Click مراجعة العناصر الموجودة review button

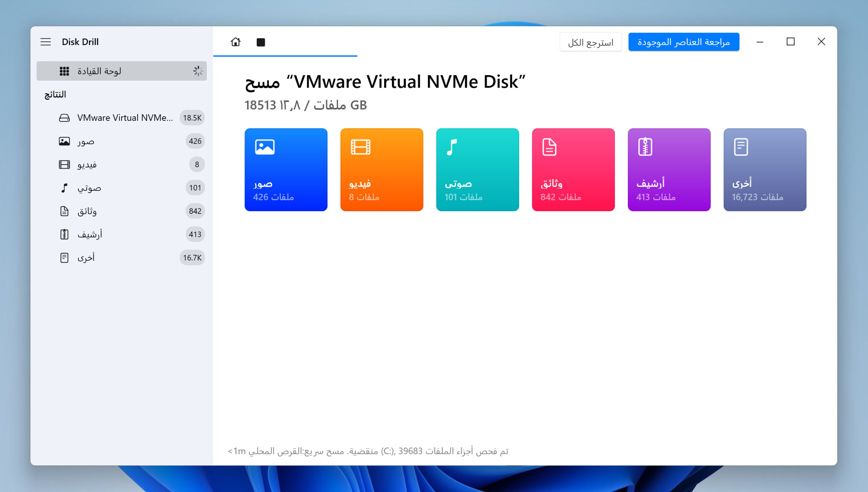click(684, 42)
